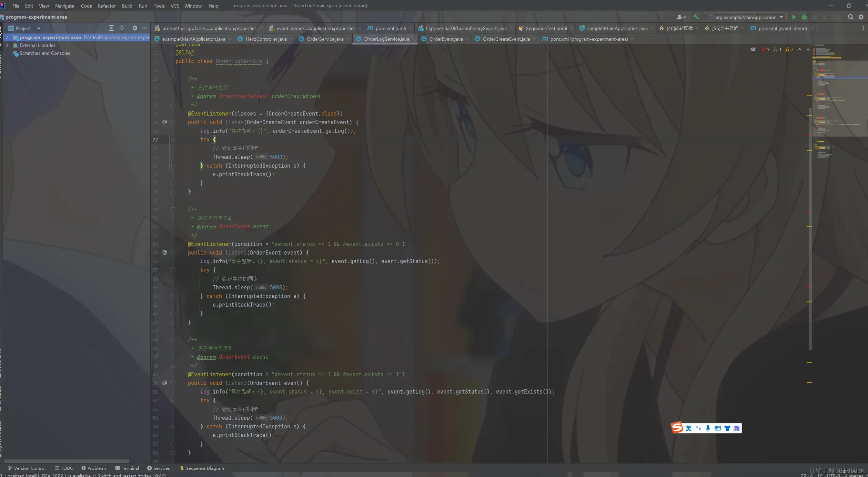This screenshot has height=477, width=868.
Task: Open the TODO tool window
Action: click(x=64, y=468)
